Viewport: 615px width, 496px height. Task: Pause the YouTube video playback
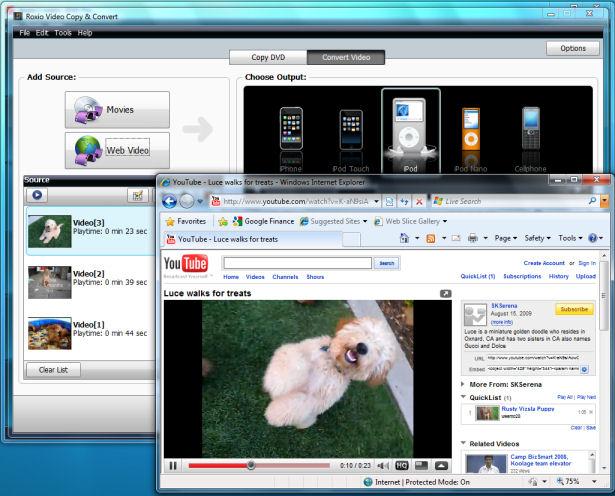(x=173, y=465)
